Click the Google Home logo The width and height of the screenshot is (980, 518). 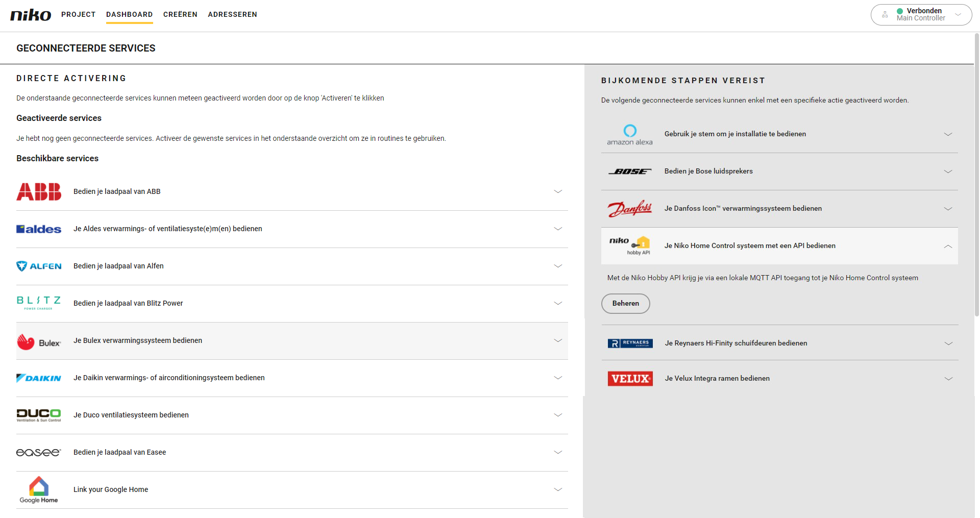tap(39, 490)
